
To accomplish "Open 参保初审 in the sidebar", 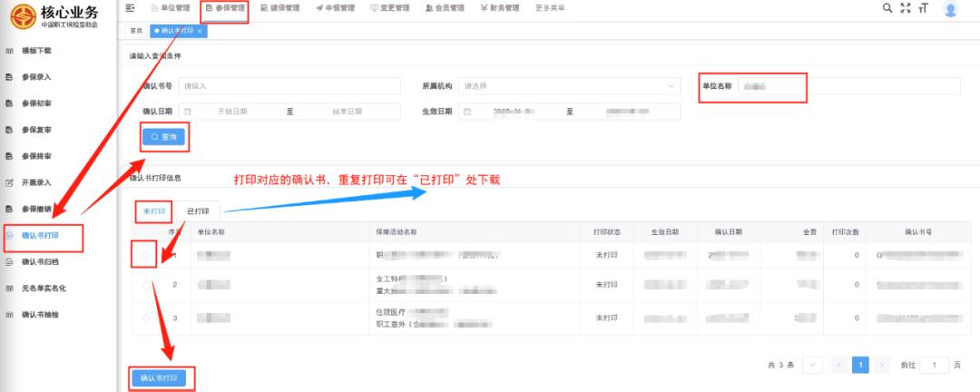I will pos(36,103).
